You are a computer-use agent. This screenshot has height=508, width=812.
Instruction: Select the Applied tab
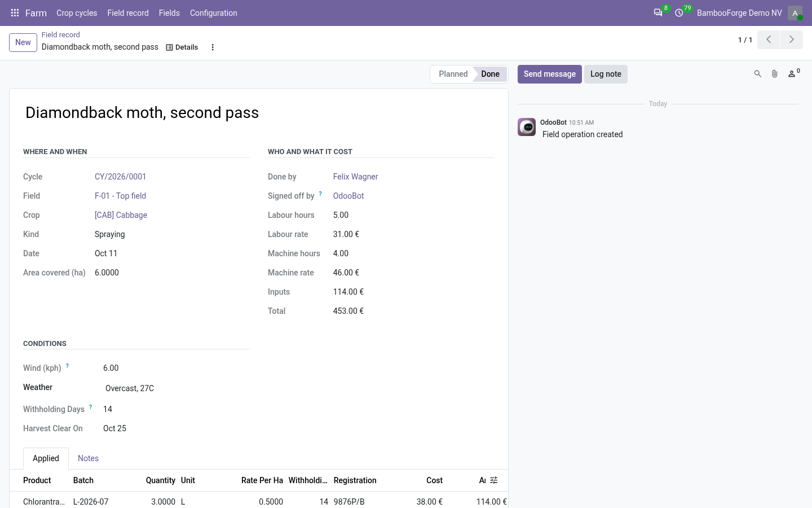[46, 458]
